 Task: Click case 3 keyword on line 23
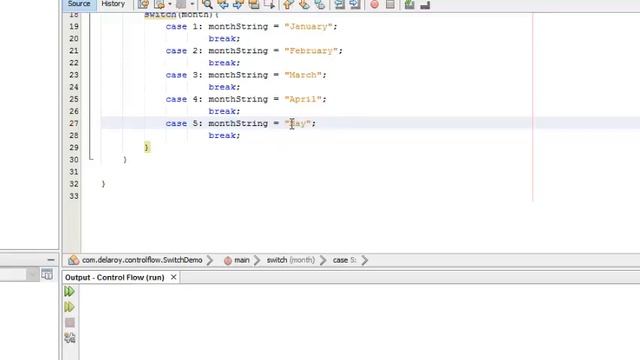[x=176, y=75]
